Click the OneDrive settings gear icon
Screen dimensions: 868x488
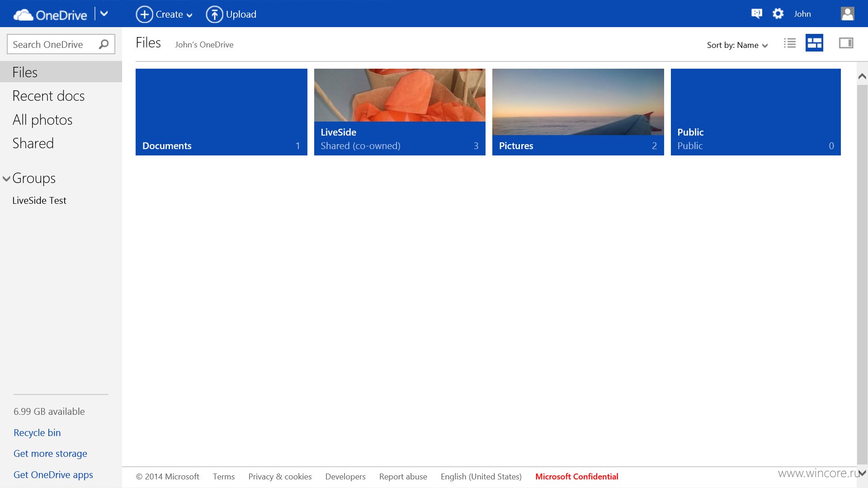778,14
